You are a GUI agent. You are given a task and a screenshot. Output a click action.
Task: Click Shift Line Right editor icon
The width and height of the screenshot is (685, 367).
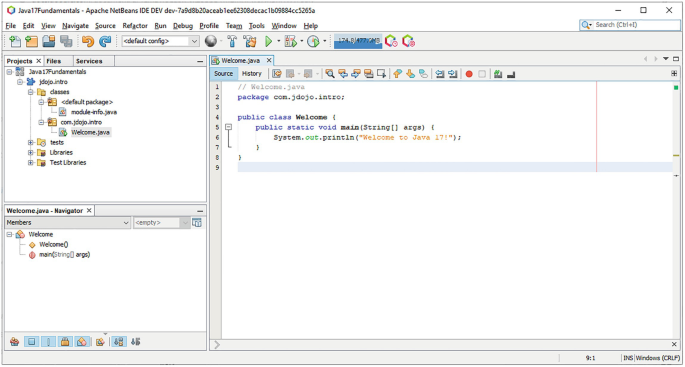(453, 74)
